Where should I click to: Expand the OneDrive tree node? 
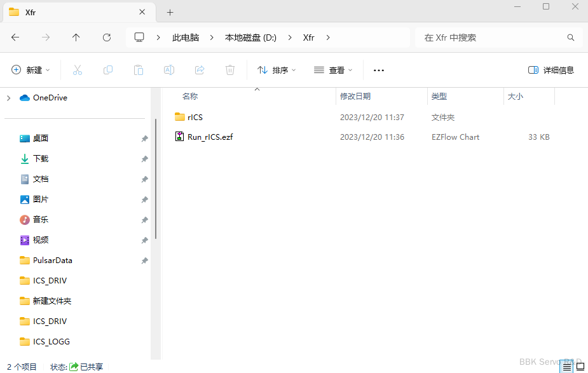(x=8, y=98)
